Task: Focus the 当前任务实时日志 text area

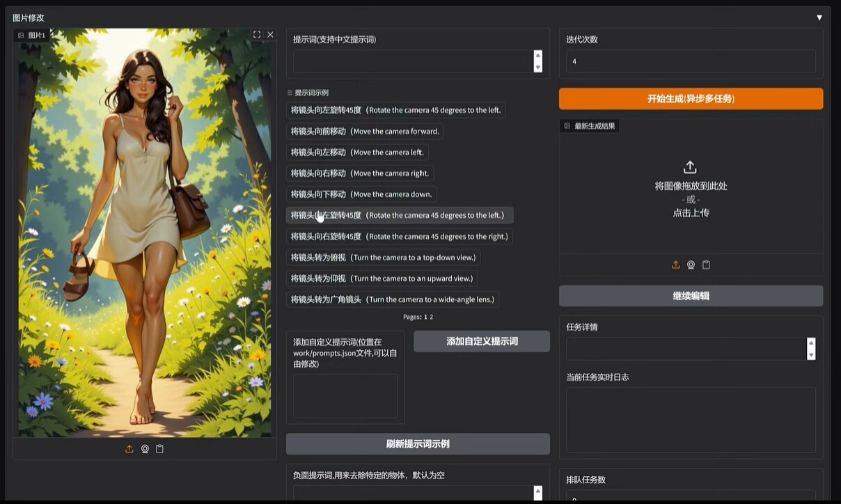Action: tap(691, 420)
